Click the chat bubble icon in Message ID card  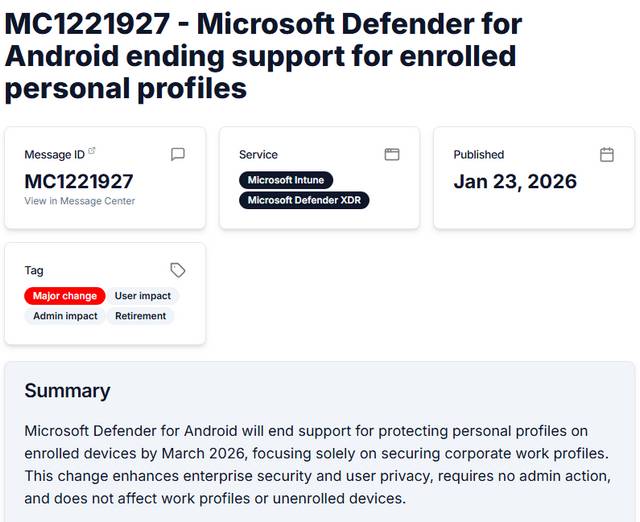[178, 154]
